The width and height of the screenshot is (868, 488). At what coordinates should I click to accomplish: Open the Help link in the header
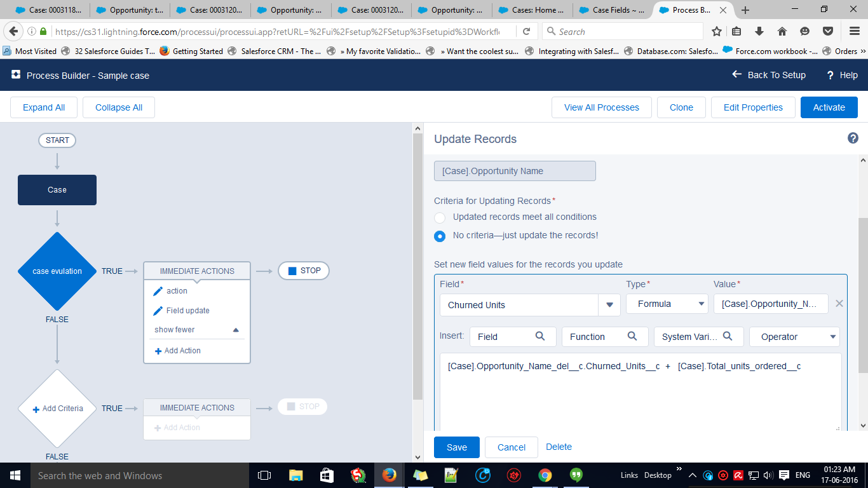click(842, 75)
